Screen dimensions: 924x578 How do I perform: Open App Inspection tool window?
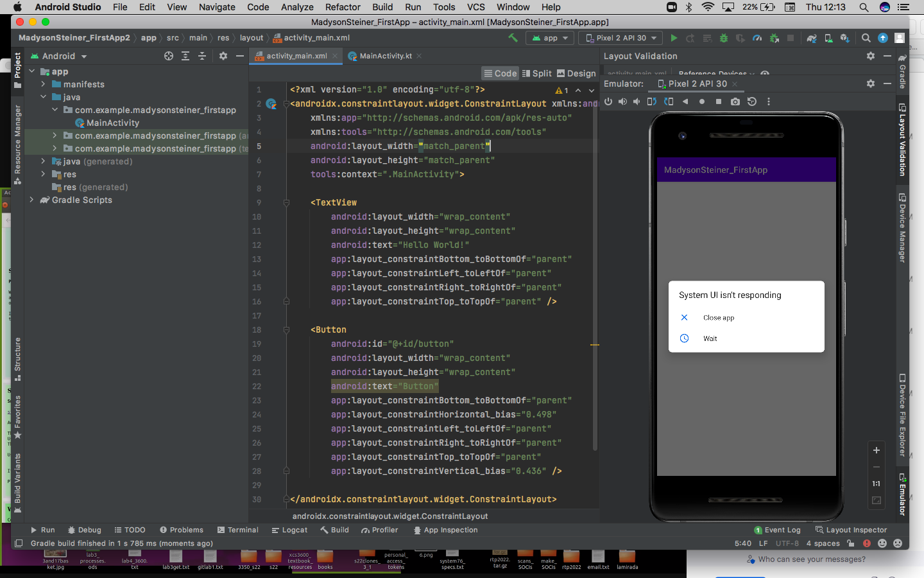click(x=445, y=530)
